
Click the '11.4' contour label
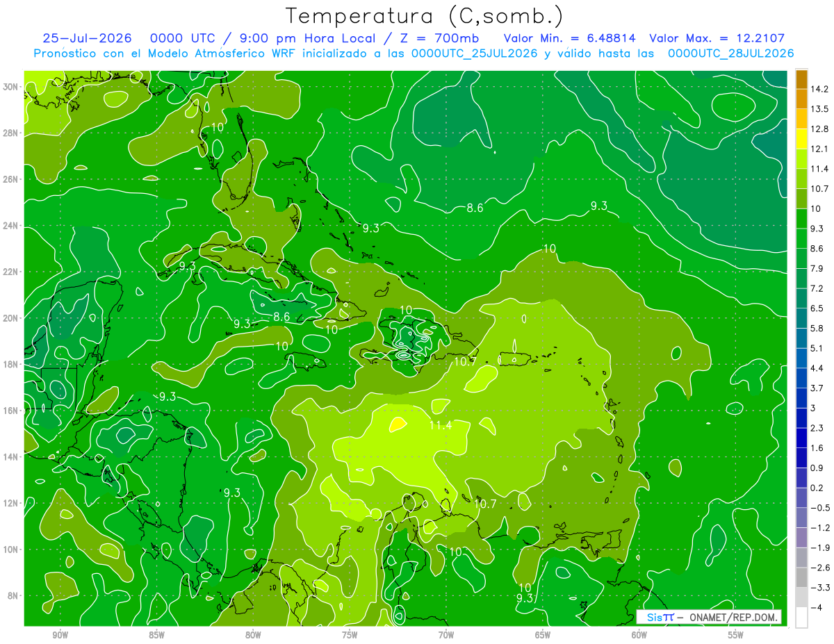(x=441, y=425)
